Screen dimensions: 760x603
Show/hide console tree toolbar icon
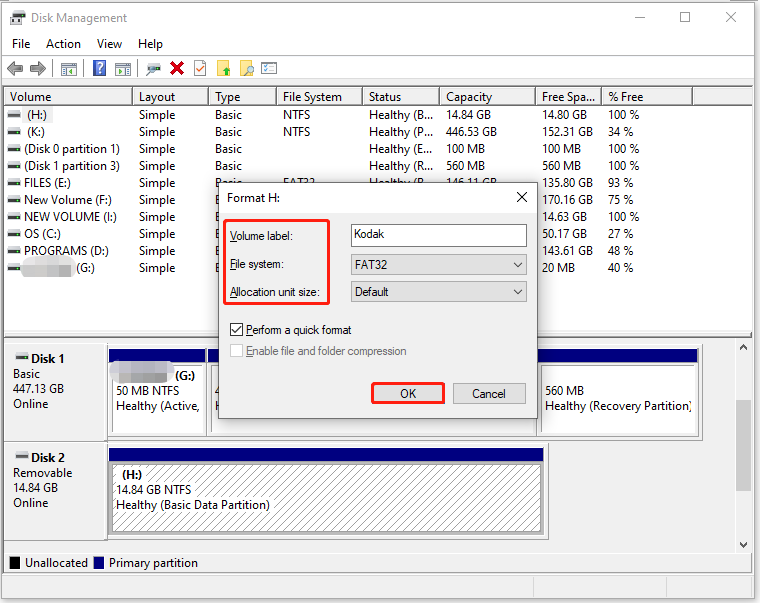[68, 69]
